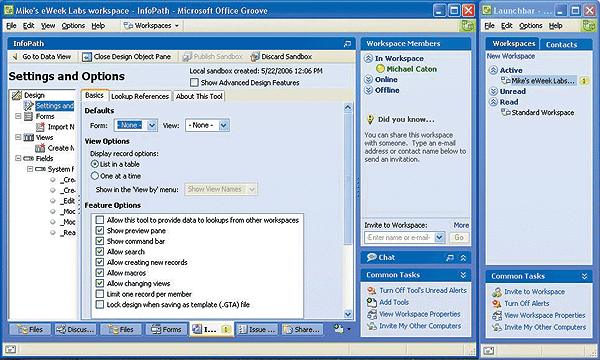Click the InfoPath panel pop-out icon
The width and height of the screenshot is (600, 360).
(x=347, y=44)
